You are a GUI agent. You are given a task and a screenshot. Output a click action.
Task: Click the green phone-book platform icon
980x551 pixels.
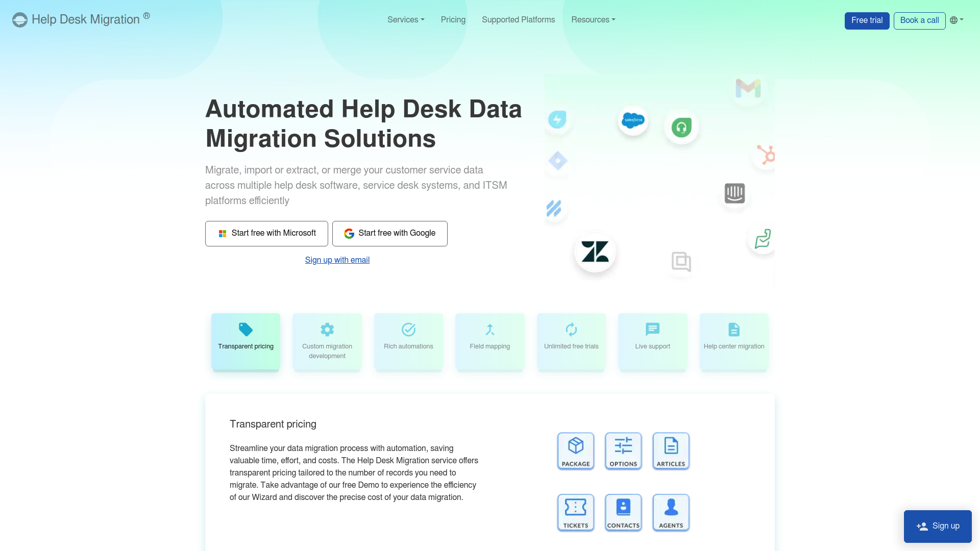[763, 238]
